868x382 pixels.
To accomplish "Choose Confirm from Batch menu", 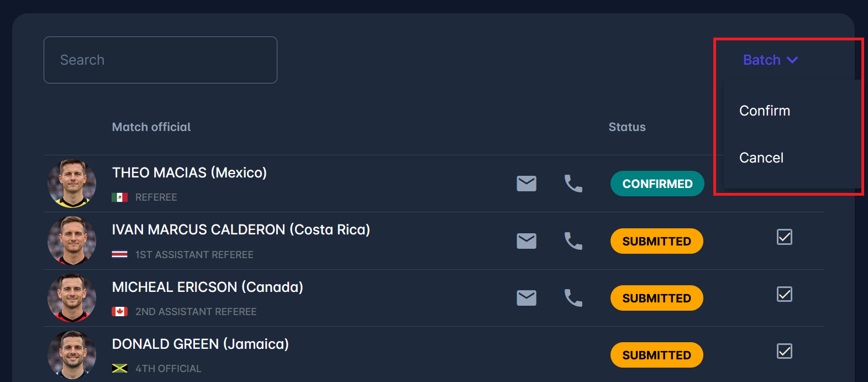I will pyautogui.click(x=765, y=111).
